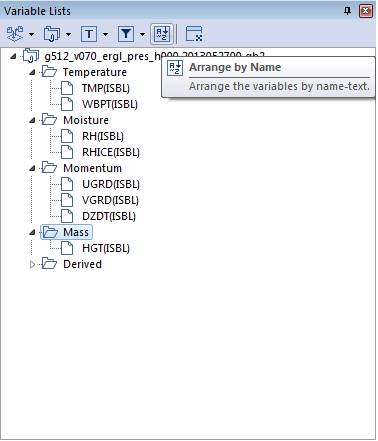Select variable WBPT(ISBL)
Image resolution: width=378 pixels, height=441 pixels.
pyautogui.click(x=110, y=104)
